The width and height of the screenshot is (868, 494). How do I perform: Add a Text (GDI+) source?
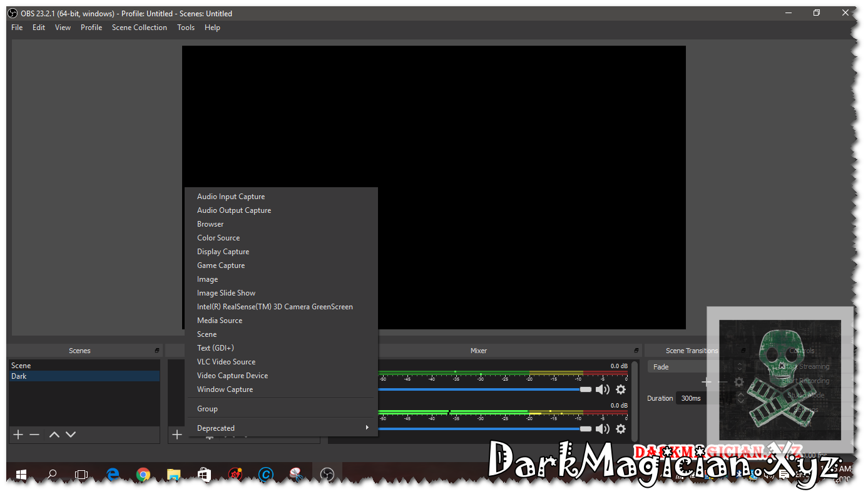pyautogui.click(x=281, y=348)
